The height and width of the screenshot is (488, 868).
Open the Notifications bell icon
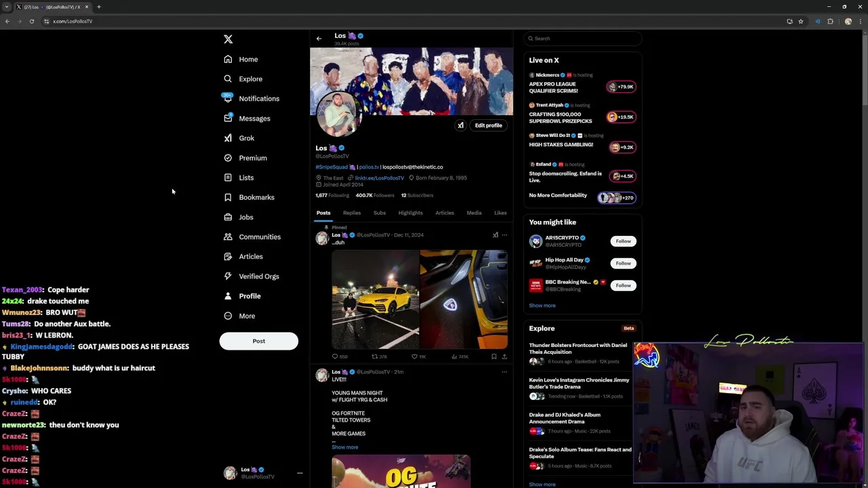[x=228, y=98]
